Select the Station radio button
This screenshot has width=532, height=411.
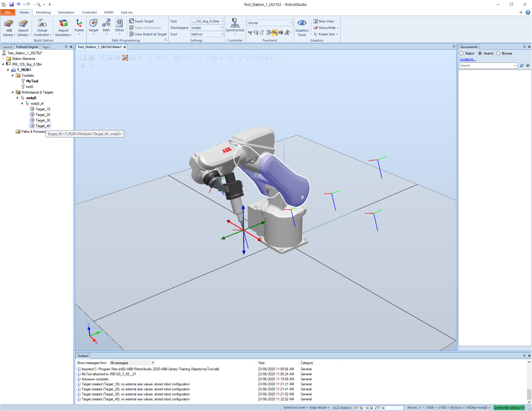[x=462, y=53]
